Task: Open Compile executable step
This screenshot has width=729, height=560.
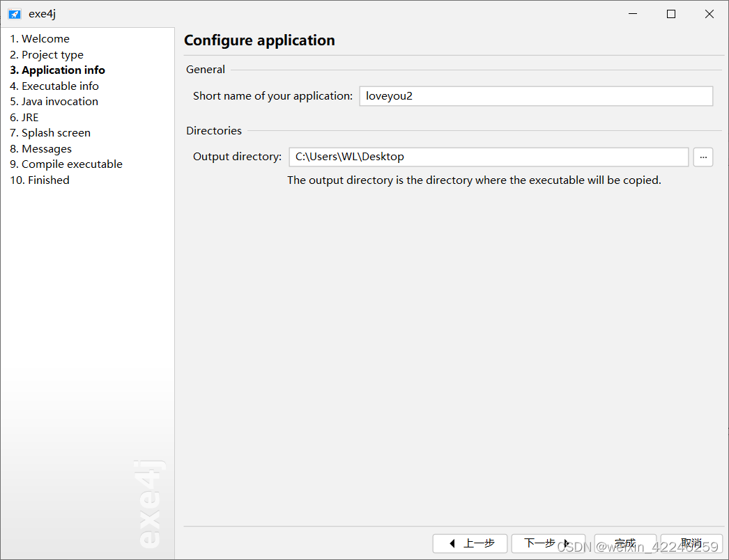Action: point(66,164)
